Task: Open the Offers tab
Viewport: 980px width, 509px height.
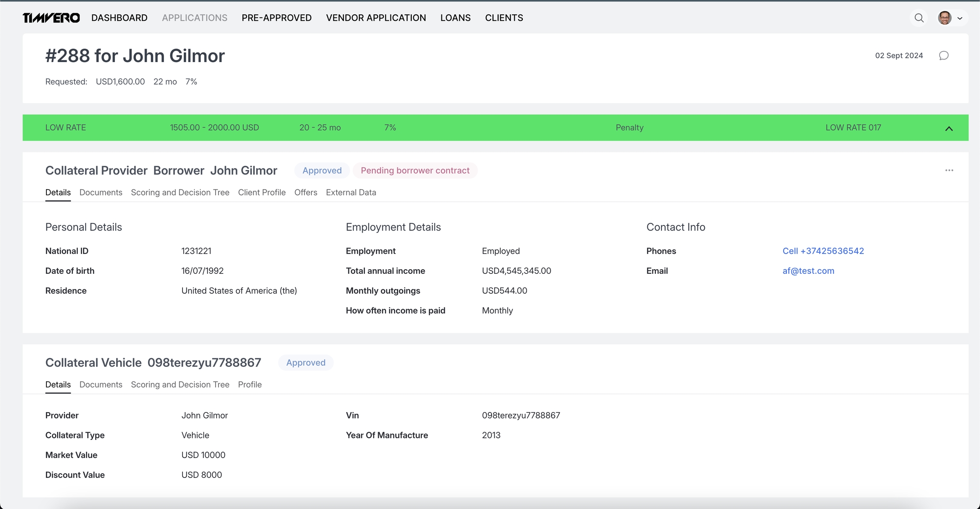Action: click(x=305, y=193)
